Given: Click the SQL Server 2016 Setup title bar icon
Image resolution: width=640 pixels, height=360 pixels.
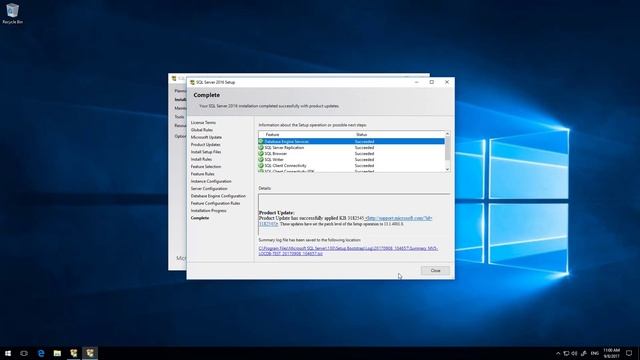Looking at the screenshot, I should tap(192, 82).
